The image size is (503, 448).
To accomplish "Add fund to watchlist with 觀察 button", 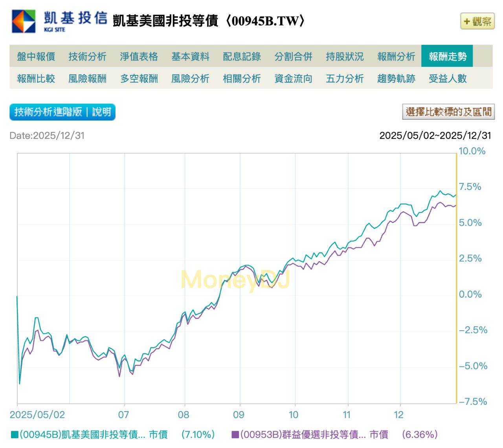I will (x=477, y=21).
